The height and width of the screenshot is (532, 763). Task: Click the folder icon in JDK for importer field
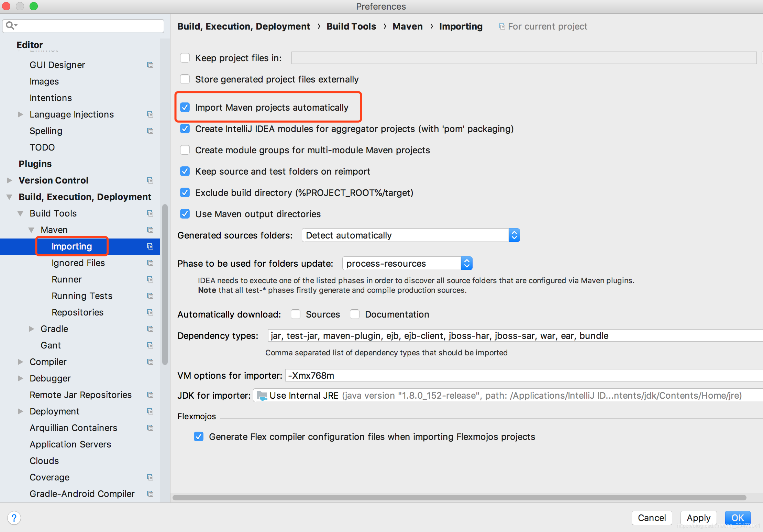pyautogui.click(x=262, y=396)
